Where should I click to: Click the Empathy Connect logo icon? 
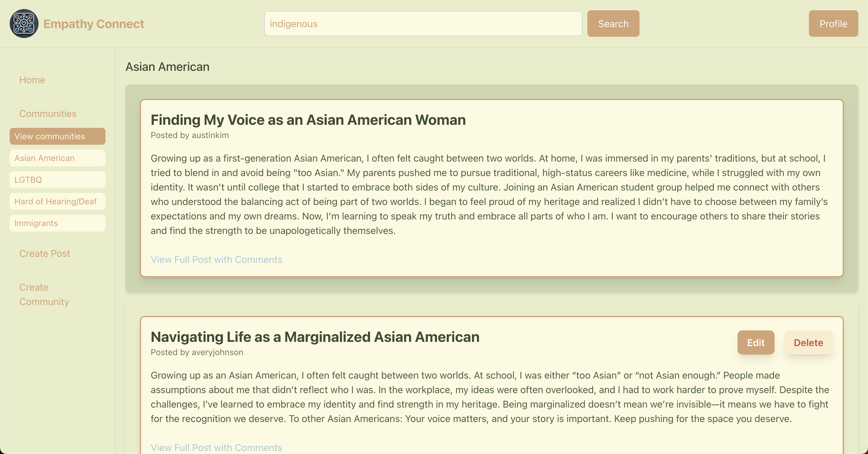(x=24, y=24)
